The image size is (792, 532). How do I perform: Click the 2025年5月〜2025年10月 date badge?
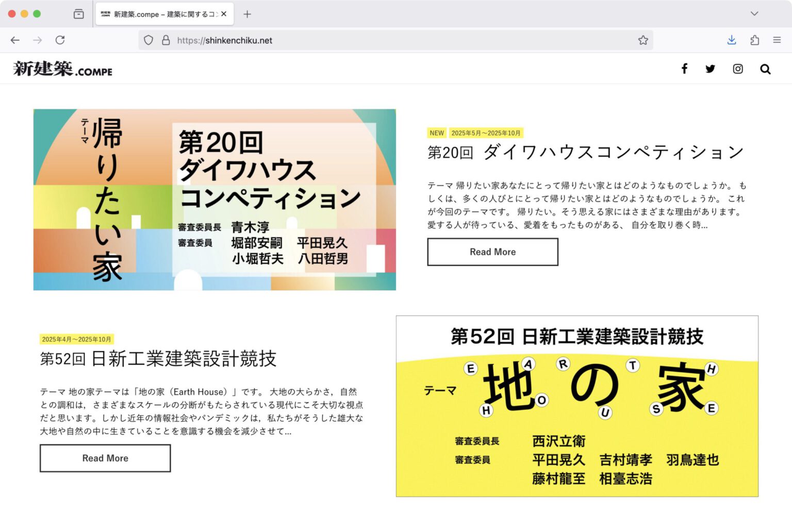click(486, 133)
